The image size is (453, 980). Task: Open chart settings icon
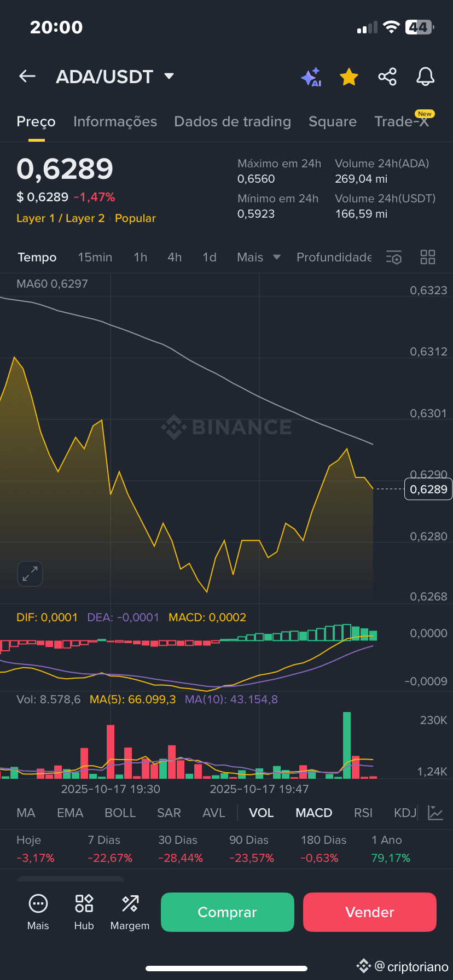(x=394, y=257)
